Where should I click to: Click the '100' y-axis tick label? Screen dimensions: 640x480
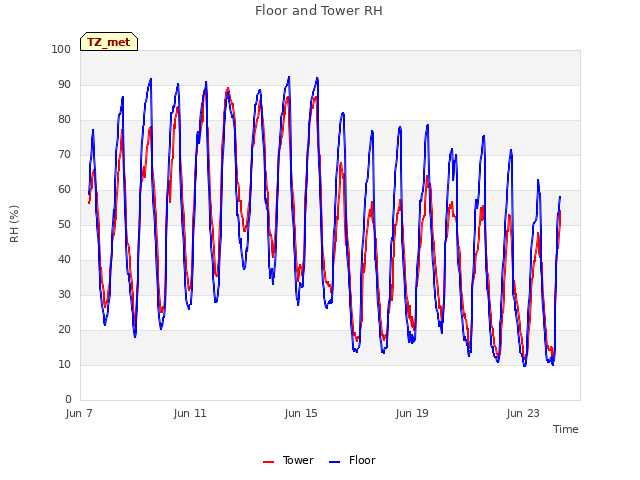(61, 50)
